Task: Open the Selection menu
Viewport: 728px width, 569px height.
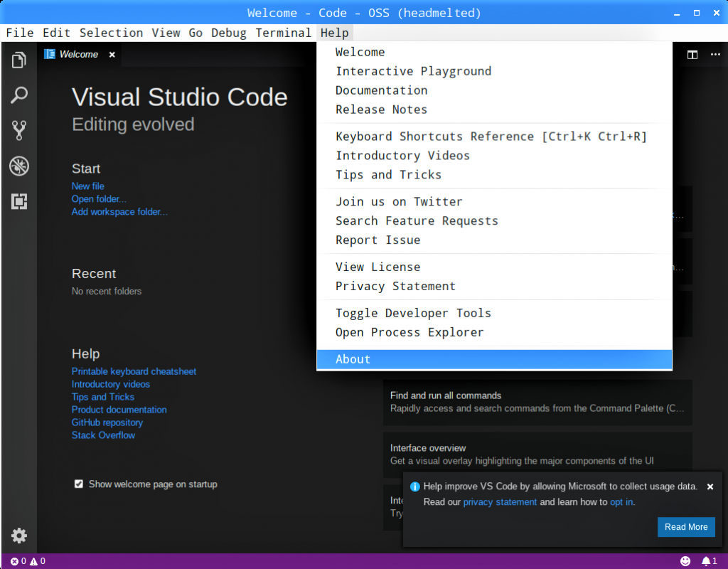Action: point(111,33)
